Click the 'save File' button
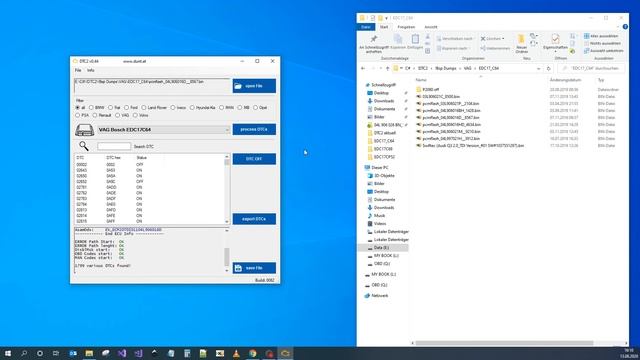This screenshot has width=640, height=360. tap(254, 268)
